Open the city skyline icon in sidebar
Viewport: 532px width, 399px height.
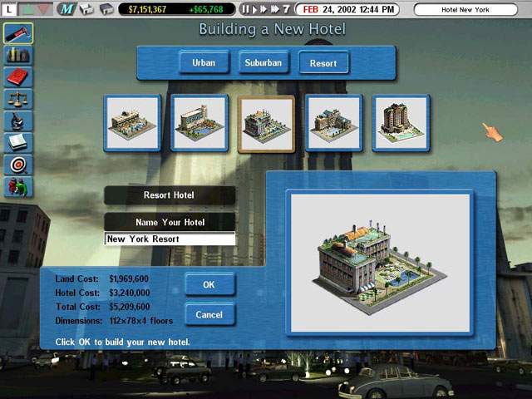pyautogui.click(x=18, y=56)
